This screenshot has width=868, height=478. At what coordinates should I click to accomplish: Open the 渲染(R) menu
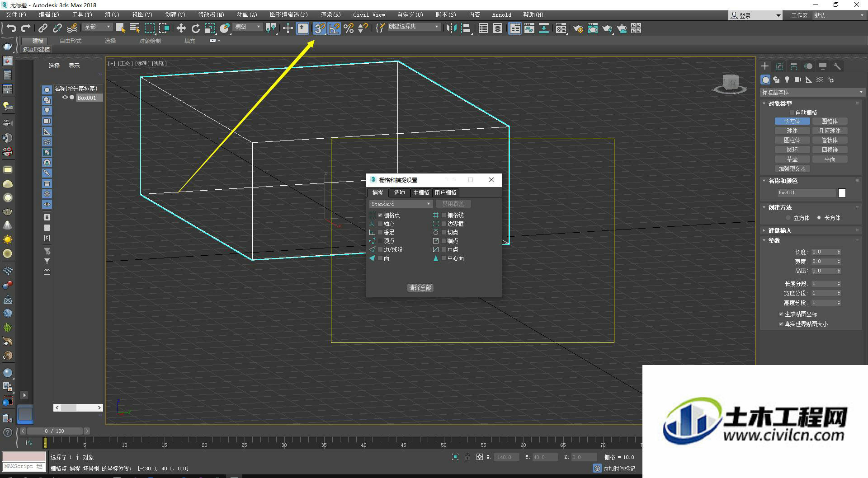click(x=330, y=15)
